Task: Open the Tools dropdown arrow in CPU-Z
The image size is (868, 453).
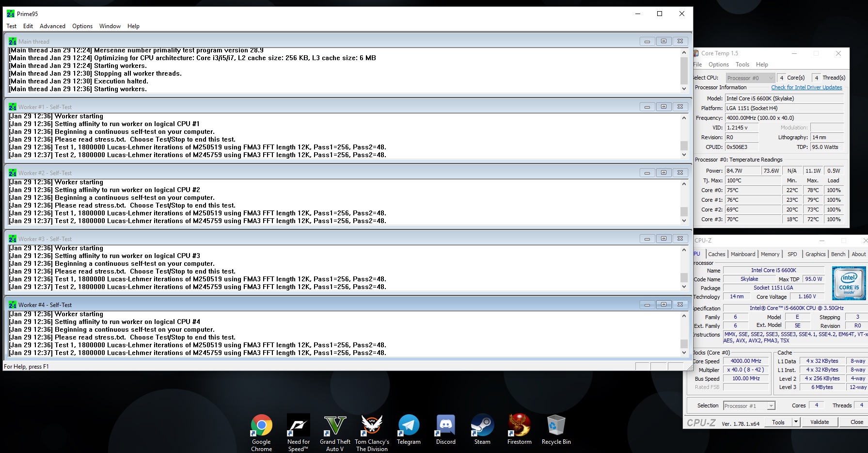Action: click(796, 422)
